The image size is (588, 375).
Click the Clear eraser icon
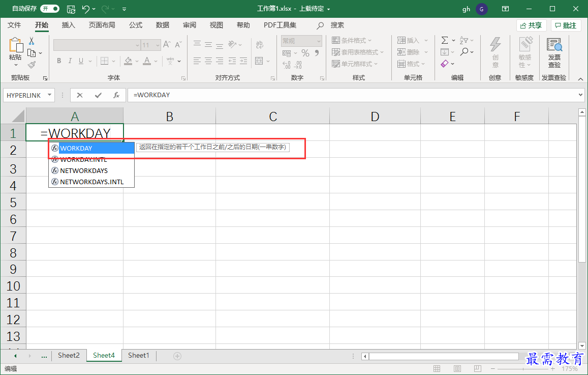445,64
